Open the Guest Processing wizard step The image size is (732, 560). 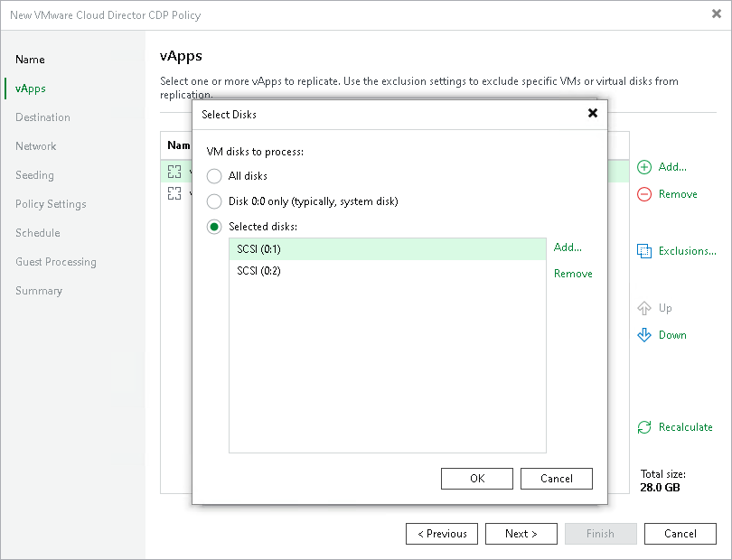[x=55, y=262]
